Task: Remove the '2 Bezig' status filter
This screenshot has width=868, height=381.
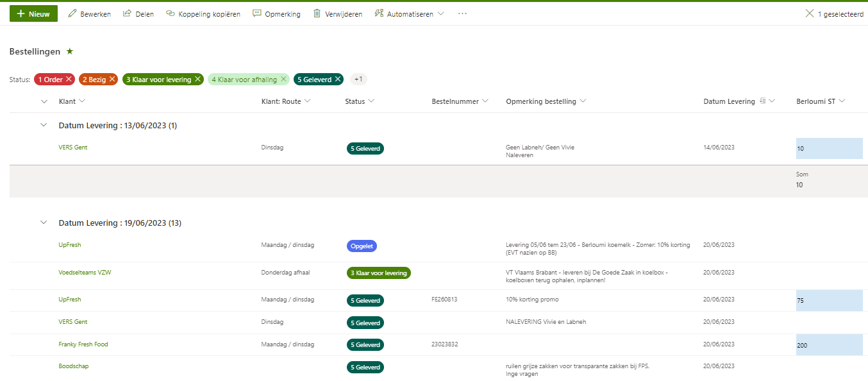Action: point(112,80)
